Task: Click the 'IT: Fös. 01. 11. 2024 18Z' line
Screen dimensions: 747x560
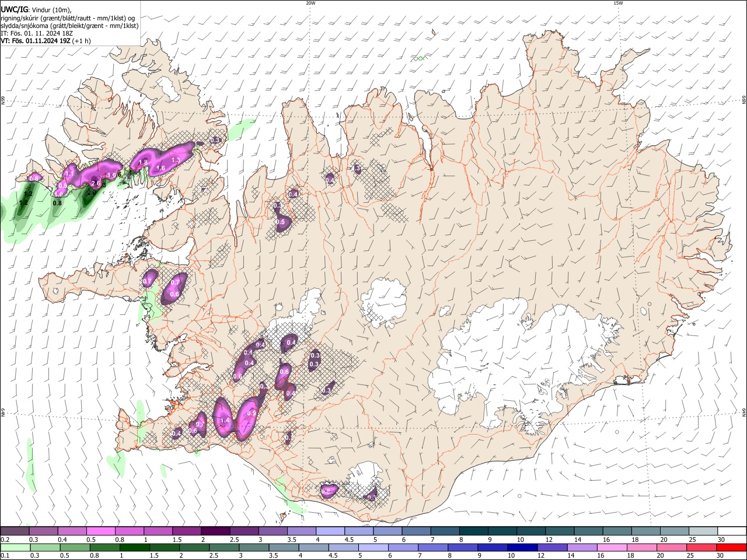Action: point(36,33)
